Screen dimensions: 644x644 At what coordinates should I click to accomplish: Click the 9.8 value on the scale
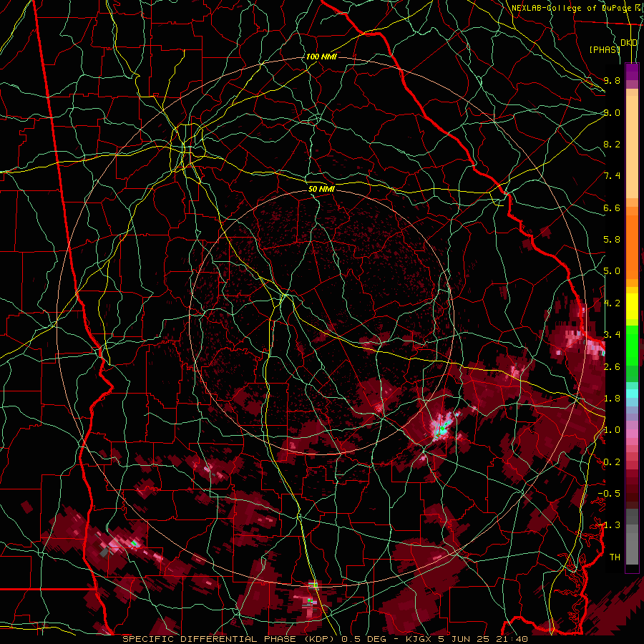(612, 80)
